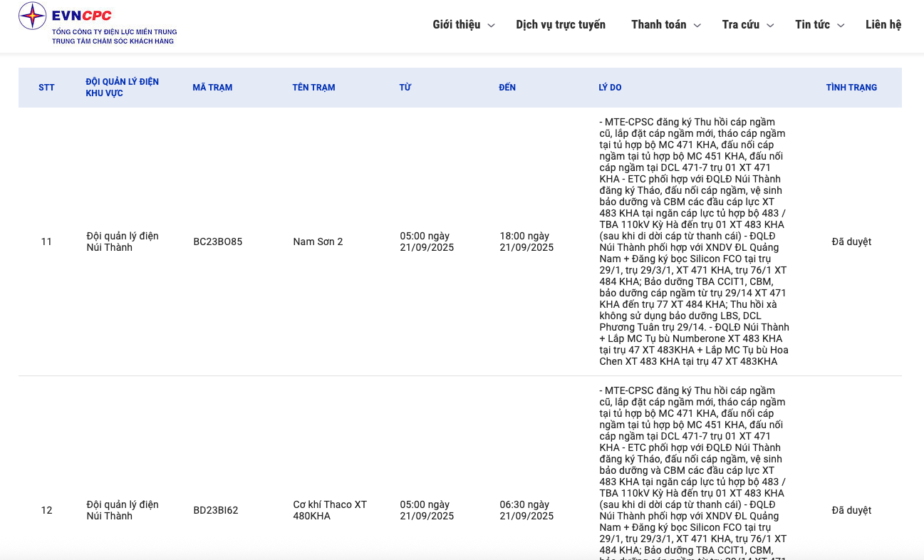Image resolution: width=924 pixels, height=560 pixels.
Task: Open the Tra cứu menu
Action: tap(740, 25)
